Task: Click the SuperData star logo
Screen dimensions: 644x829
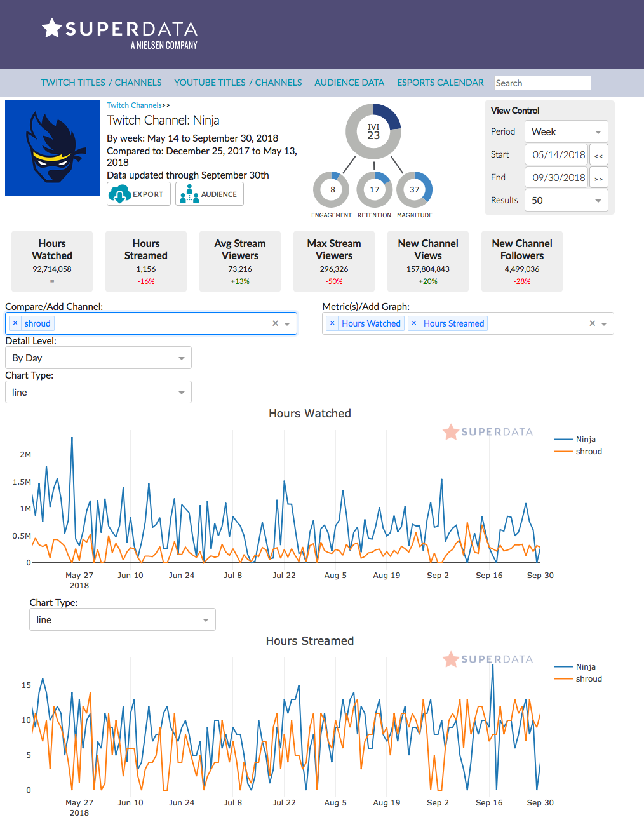Action: point(51,28)
